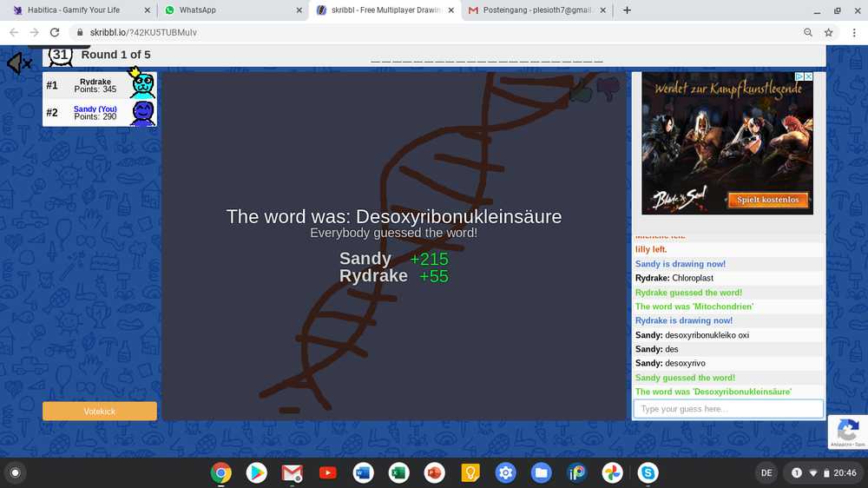This screenshot has width=868, height=488.
Task: Click the guess input field
Action: pyautogui.click(x=727, y=409)
